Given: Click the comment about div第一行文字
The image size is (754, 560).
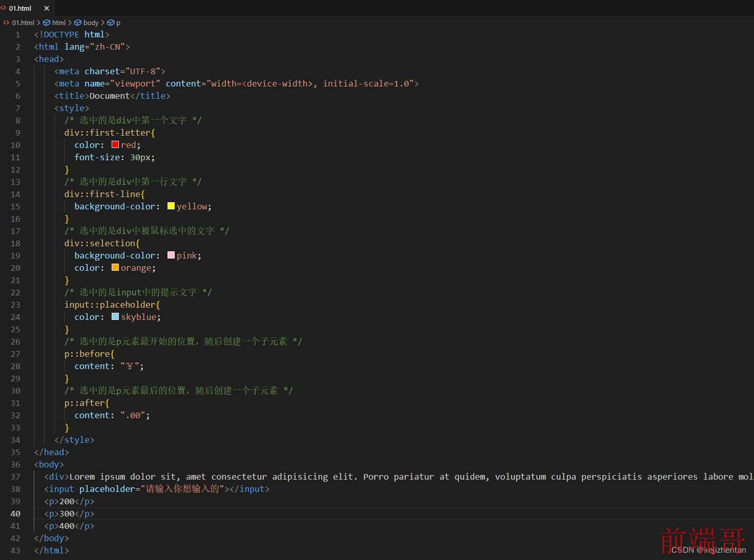Looking at the screenshot, I should [133, 182].
